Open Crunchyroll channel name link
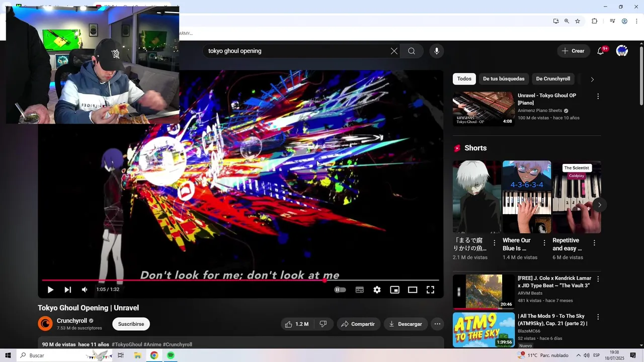Image resolution: width=644 pixels, height=362 pixels. point(72,321)
